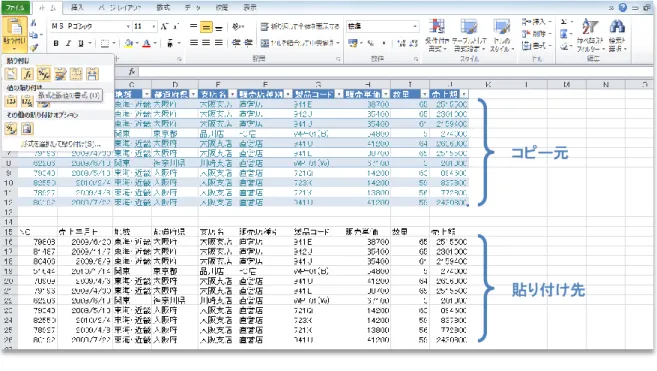This screenshot has height=371, width=657.
Task: Click the Increase Font Size icon
Action: 164,26
